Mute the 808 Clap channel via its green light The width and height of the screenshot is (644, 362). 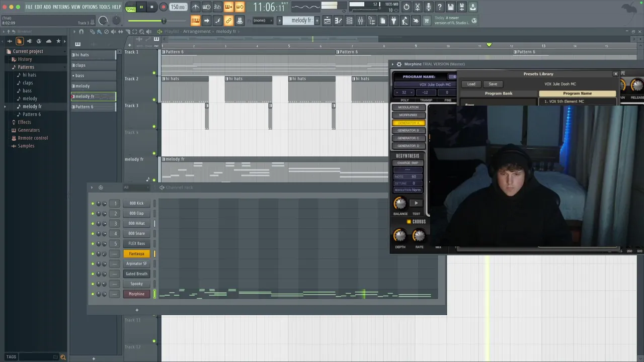93,213
